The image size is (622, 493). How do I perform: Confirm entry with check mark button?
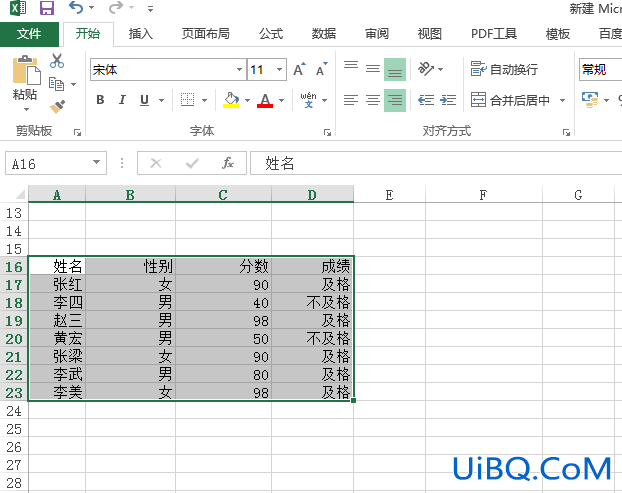tap(192, 163)
